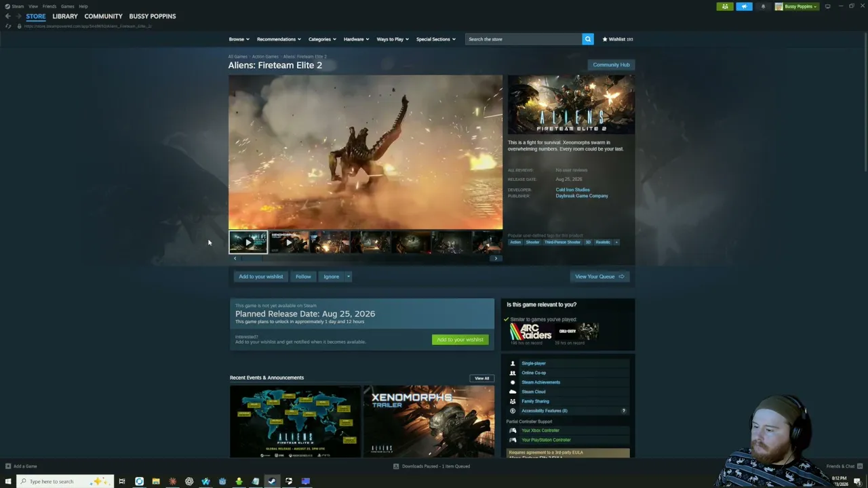Image resolution: width=868 pixels, height=488 pixels.
Task: Open File Explorer from the taskbar
Action: [x=156, y=481]
